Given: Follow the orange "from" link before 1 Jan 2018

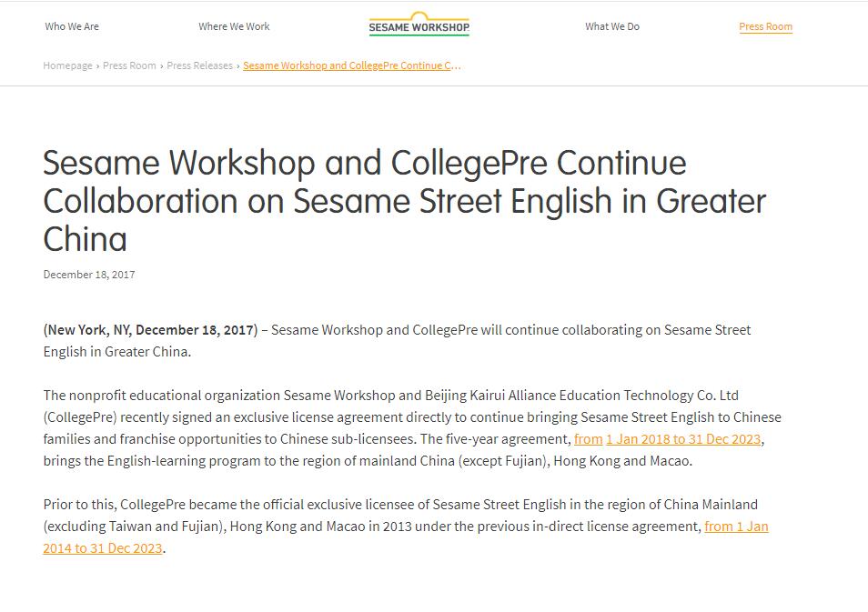Looking at the screenshot, I should pyautogui.click(x=588, y=439).
